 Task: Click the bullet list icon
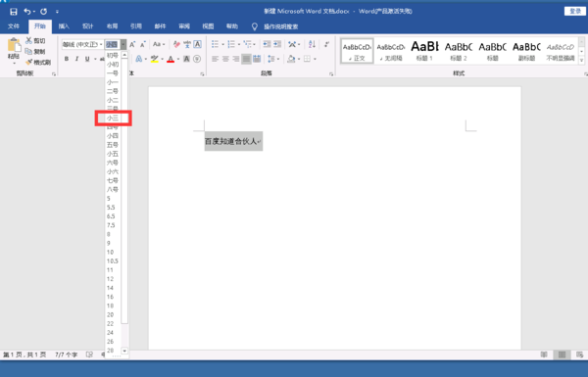215,44
